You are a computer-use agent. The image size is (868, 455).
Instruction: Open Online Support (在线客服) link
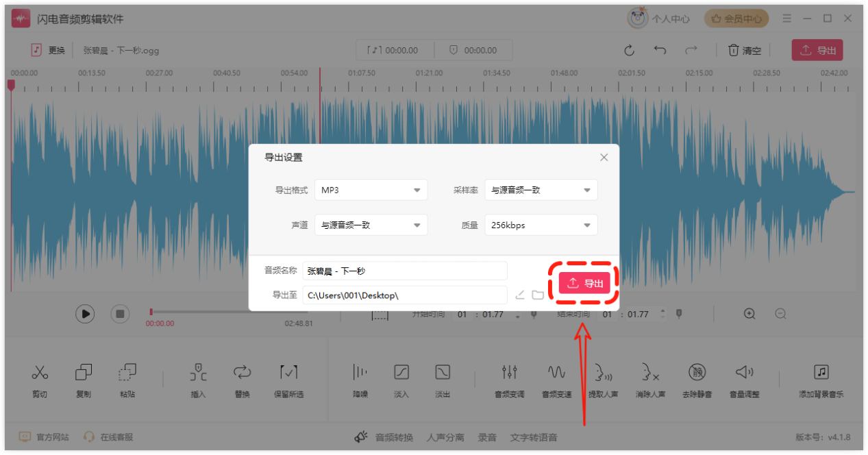pyautogui.click(x=108, y=436)
